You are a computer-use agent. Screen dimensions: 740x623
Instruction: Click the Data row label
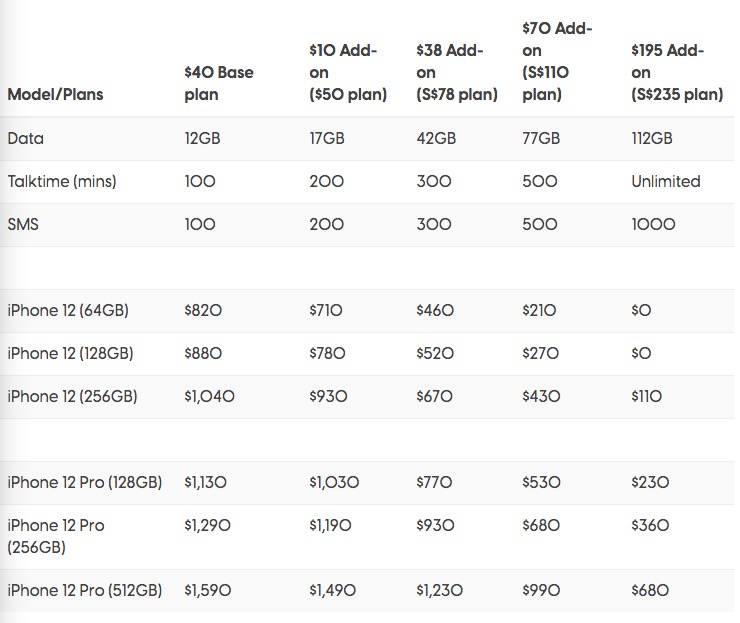point(24,138)
